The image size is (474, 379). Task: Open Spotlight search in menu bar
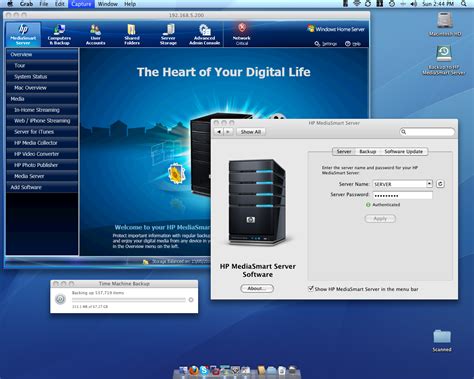pos(464,4)
